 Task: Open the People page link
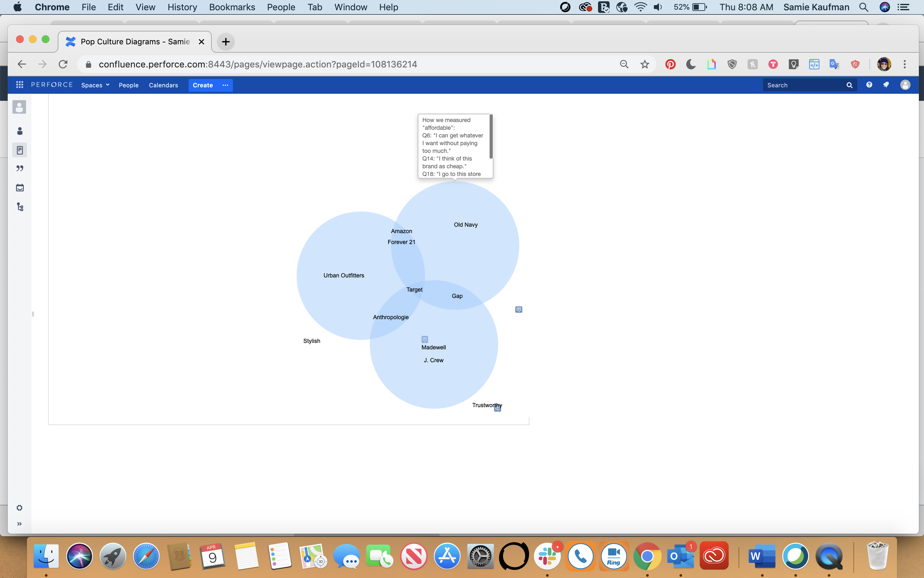[128, 85]
